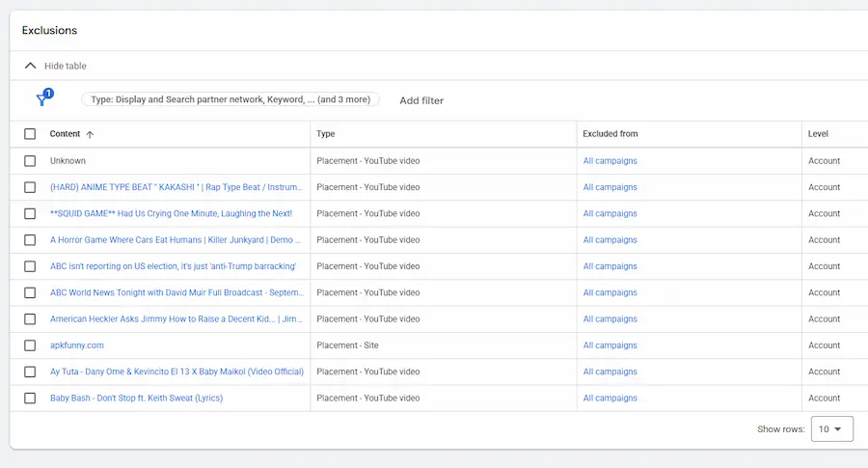868x468 pixels.
Task: Click Account level in apkfunny.com row
Action: pos(825,345)
